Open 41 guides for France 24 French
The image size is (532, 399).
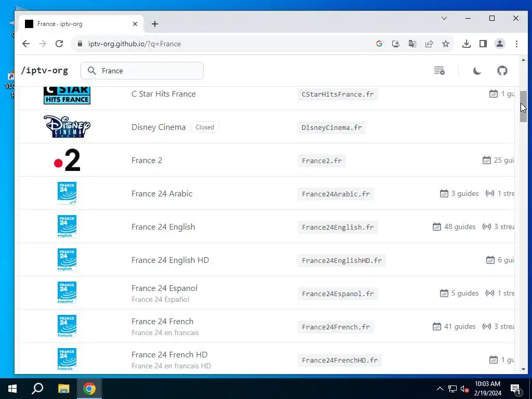(454, 326)
